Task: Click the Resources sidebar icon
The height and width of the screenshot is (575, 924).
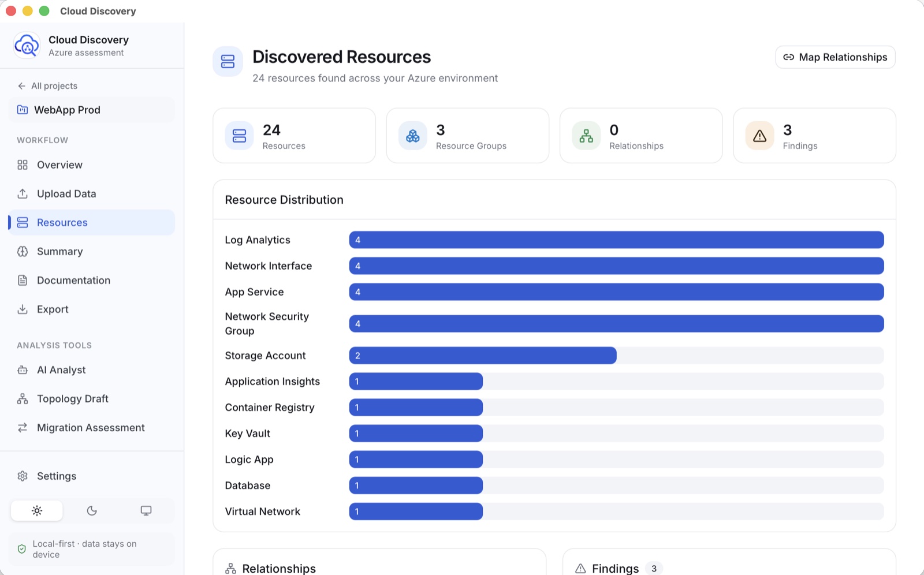Action: coord(23,223)
